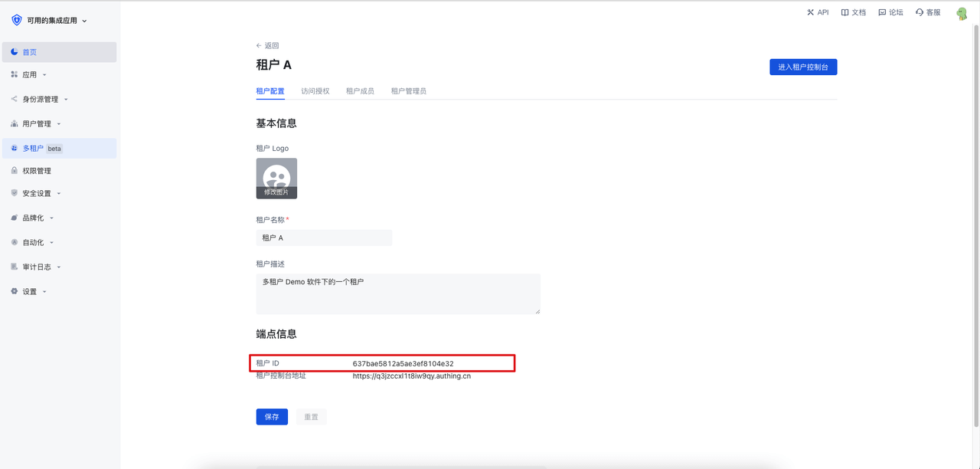
Task: Click the 进入租户控制台 button
Action: tap(803, 67)
